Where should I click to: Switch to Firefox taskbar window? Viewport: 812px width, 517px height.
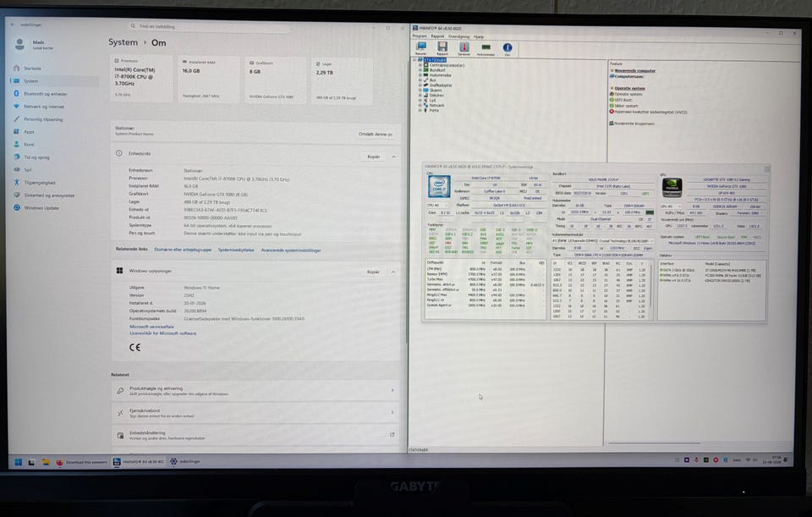coord(81,461)
